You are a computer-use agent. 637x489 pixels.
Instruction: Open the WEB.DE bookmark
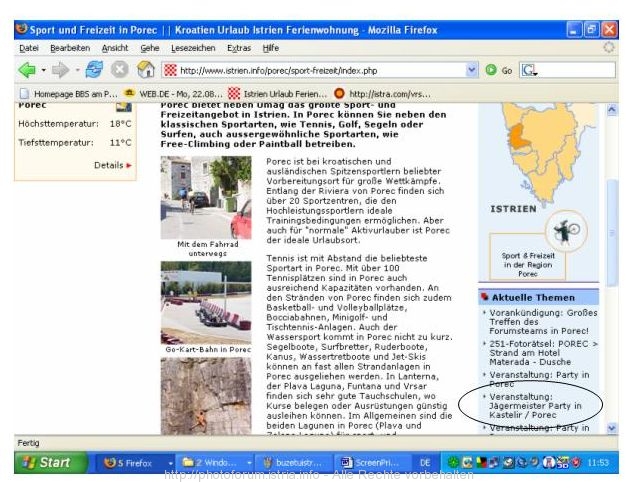(173, 94)
